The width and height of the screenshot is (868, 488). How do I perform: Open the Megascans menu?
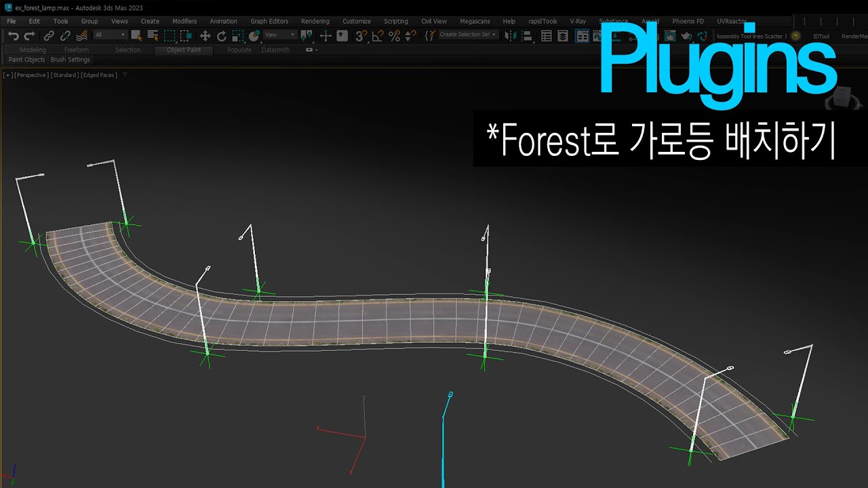(475, 21)
